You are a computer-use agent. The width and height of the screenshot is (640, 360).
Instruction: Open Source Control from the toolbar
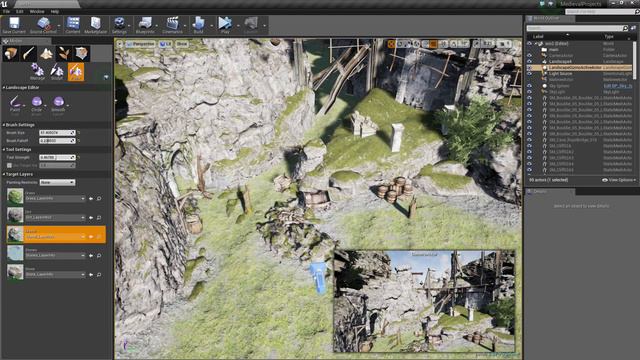(43, 25)
